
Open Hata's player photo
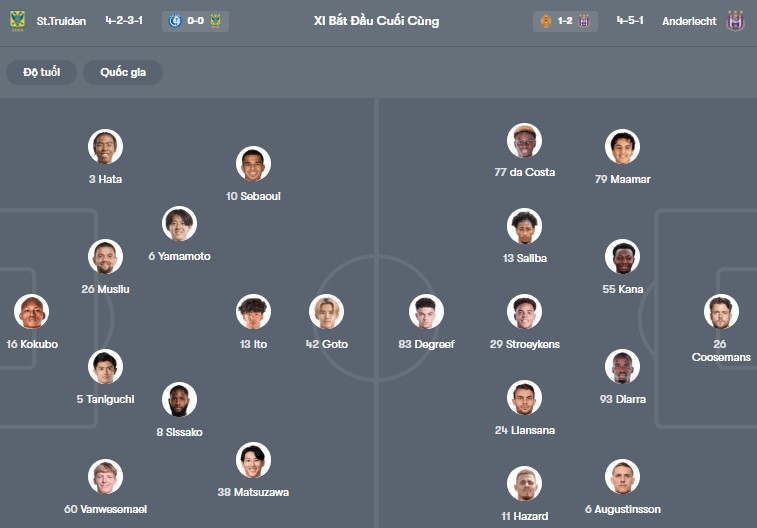point(105,147)
